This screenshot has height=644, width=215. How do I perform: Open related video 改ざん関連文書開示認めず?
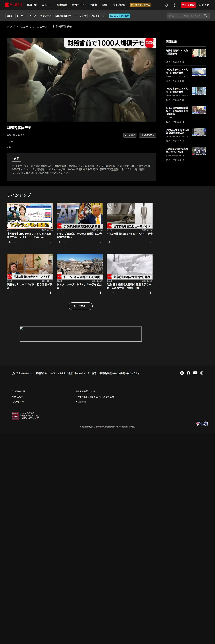click(x=186, y=115)
